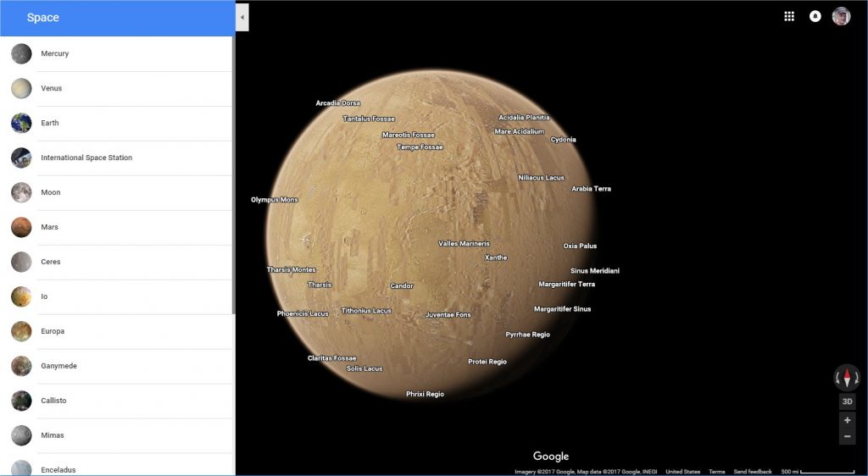868x476 pixels.
Task: Zoom out with the minus button
Action: click(x=847, y=436)
